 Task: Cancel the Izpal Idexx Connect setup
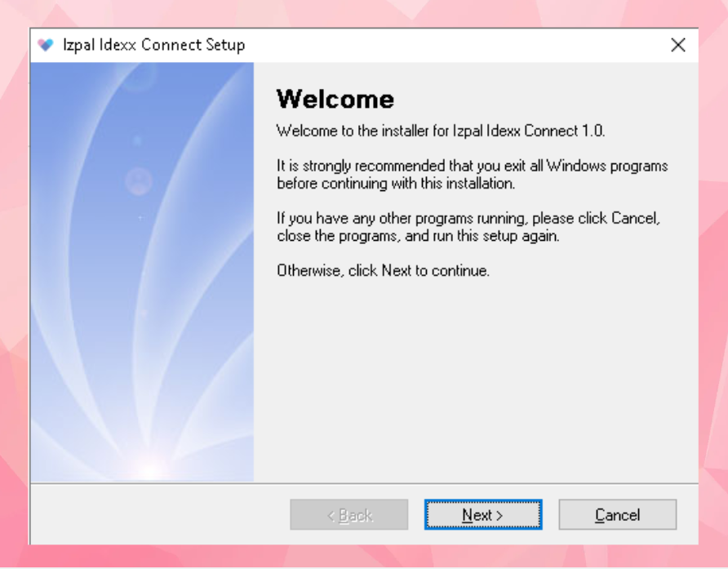[618, 514]
